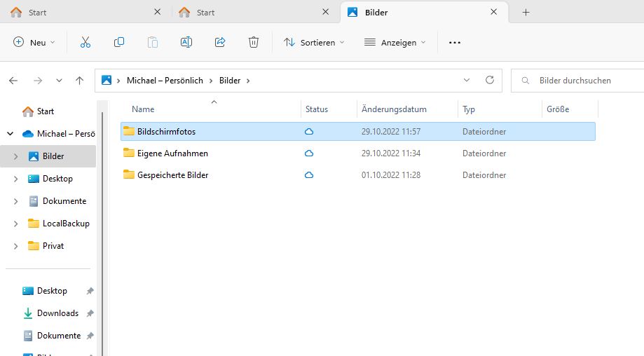
Task: Collapse the Michael – Persönlich tree node
Action: tap(11, 134)
